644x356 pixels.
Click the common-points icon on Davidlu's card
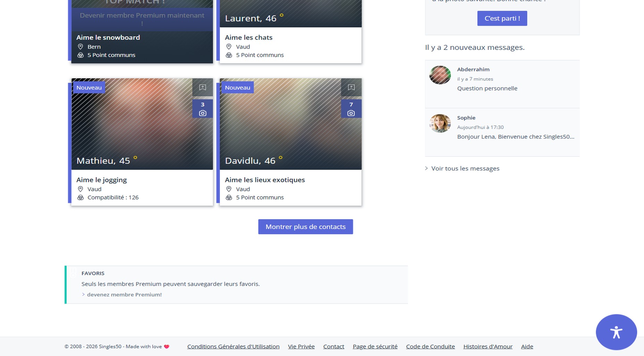[229, 198]
